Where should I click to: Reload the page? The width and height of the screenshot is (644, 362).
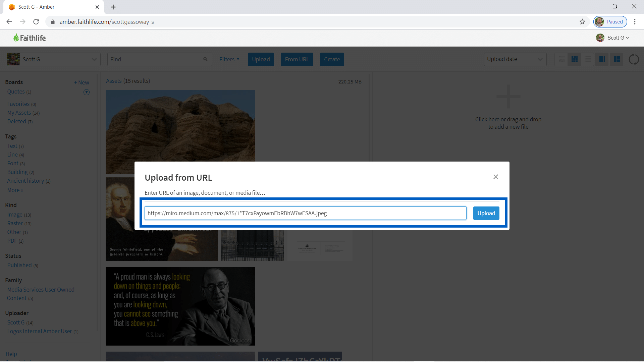pyautogui.click(x=36, y=22)
